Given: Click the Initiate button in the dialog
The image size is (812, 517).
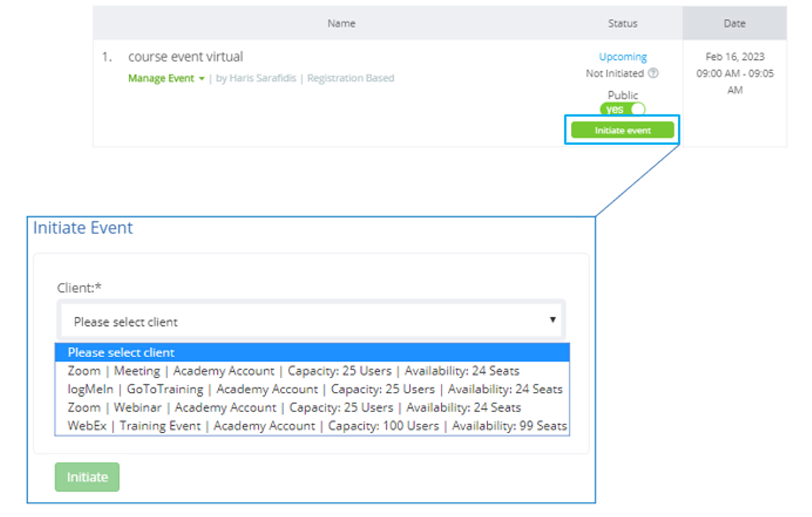Looking at the screenshot, I should [x=87, y=477].
